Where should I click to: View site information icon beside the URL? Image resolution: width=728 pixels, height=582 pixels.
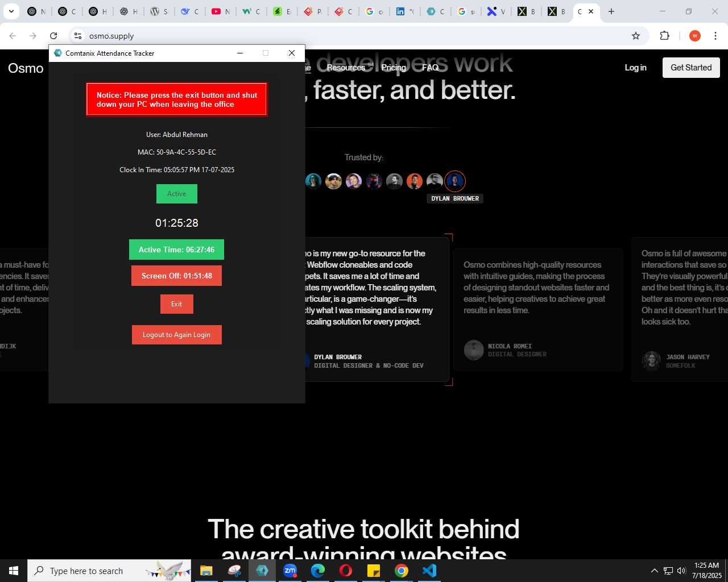[x=78, y=36]
